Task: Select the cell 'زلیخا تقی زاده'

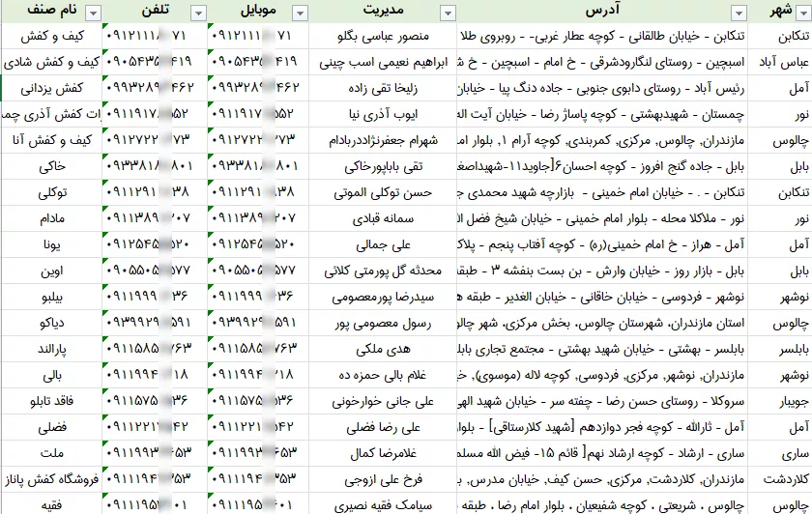Action: tap(383, 89)
